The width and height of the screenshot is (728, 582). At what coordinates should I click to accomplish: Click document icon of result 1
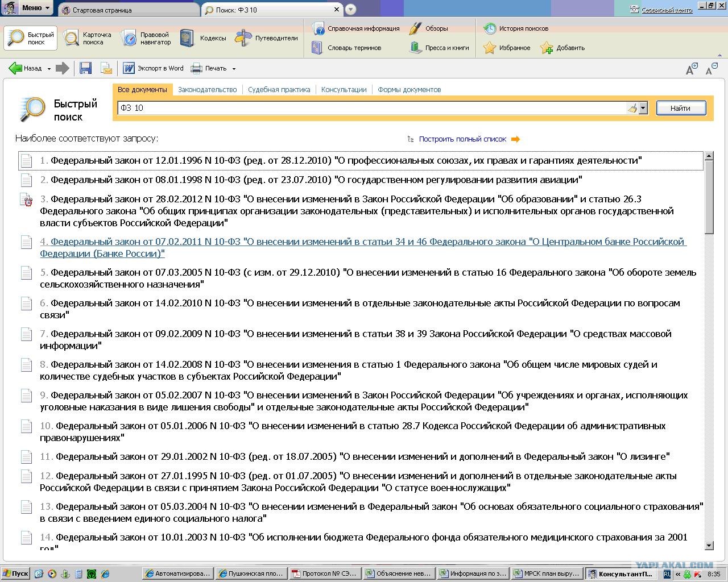click(x=26, y=161)
